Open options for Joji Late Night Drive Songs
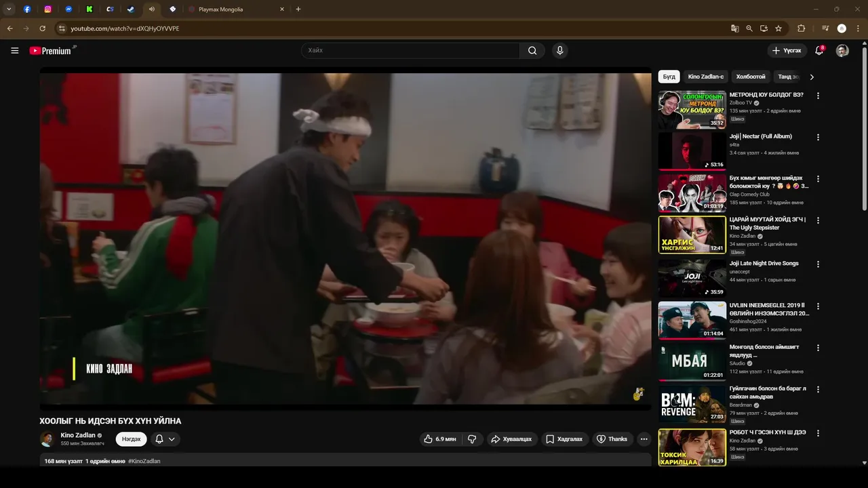Viewport: 868px width, 488px height. tap(818, 264)
